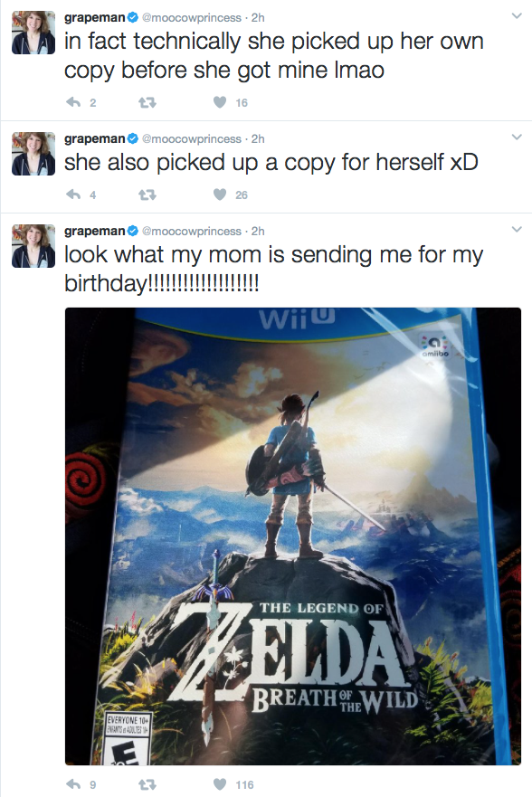Reply to the birthday Zelda tweet
Screen dimensions: 532x797
tap(73, 784)
